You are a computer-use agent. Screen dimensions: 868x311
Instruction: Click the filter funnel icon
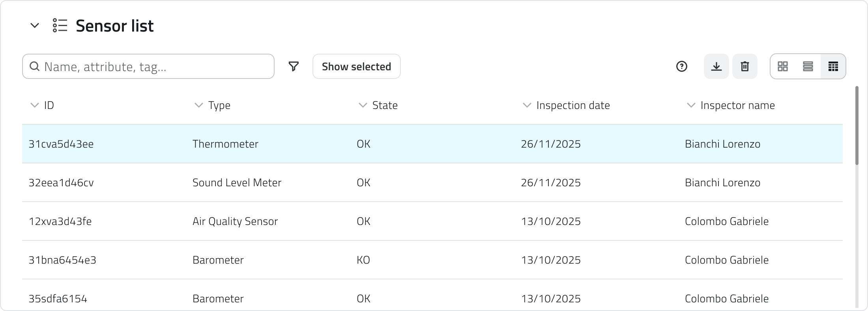tap(294, 66)
